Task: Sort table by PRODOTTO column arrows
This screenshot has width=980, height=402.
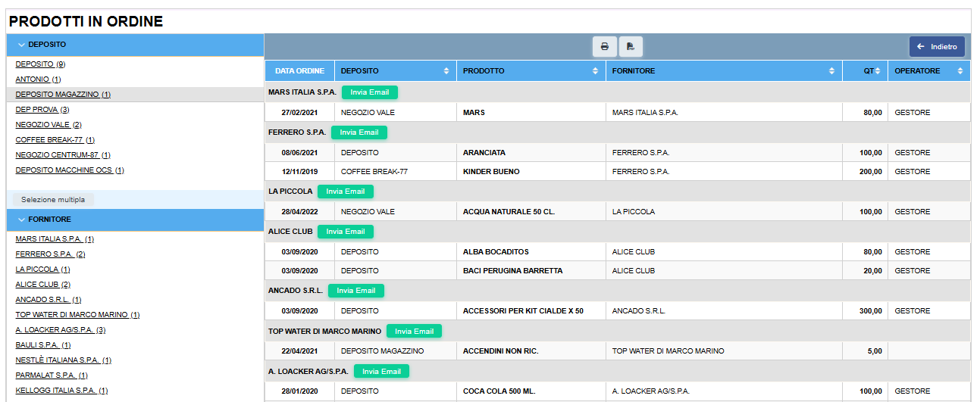Action: (596, 71)
